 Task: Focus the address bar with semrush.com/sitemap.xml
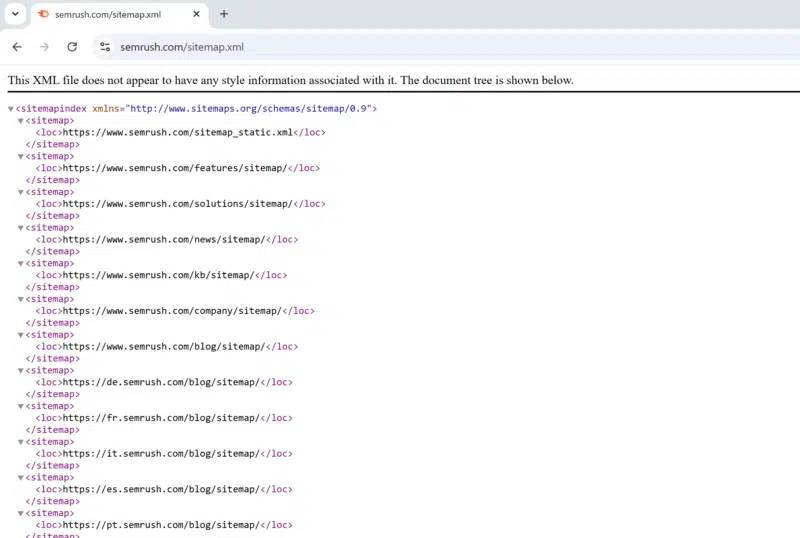(x=447, y=47)
